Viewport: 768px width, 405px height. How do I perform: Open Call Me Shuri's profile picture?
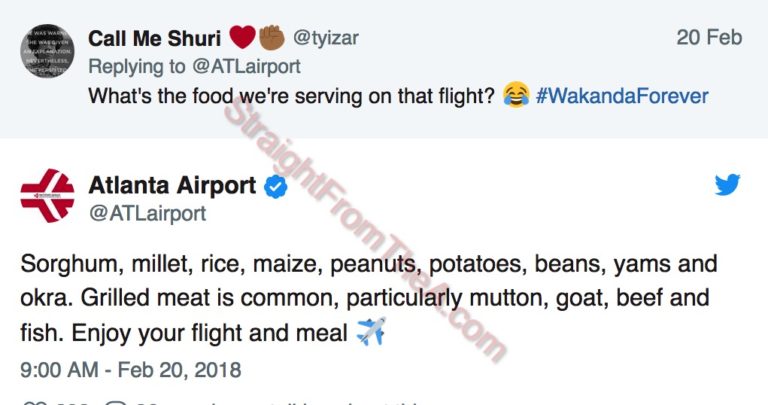[47, 50]
